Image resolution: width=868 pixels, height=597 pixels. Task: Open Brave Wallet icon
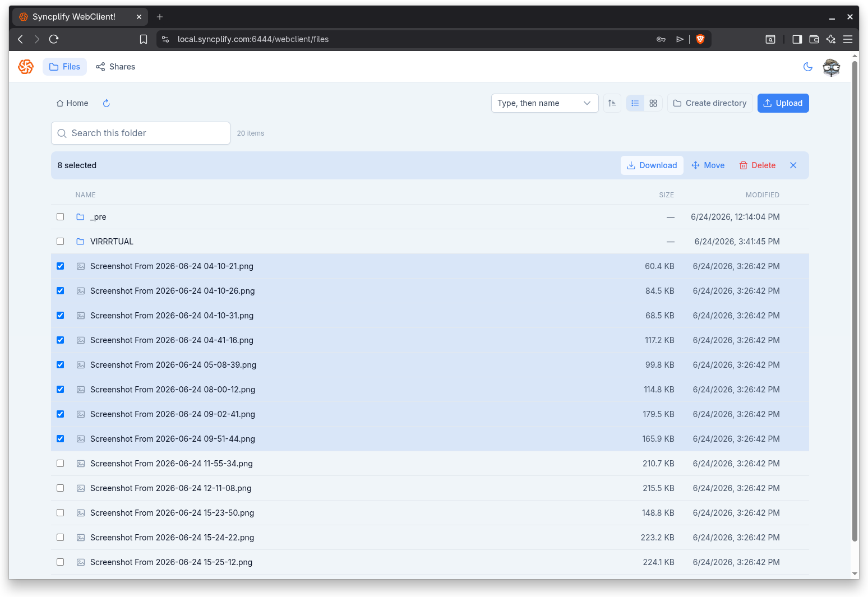coord(814,39)
